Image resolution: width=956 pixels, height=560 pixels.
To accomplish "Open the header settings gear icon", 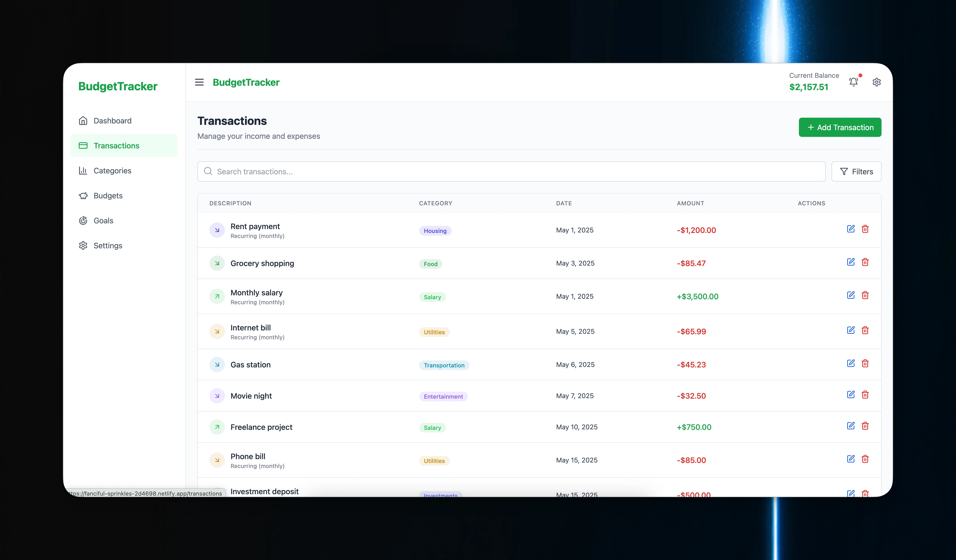I will tap(876, 82).
